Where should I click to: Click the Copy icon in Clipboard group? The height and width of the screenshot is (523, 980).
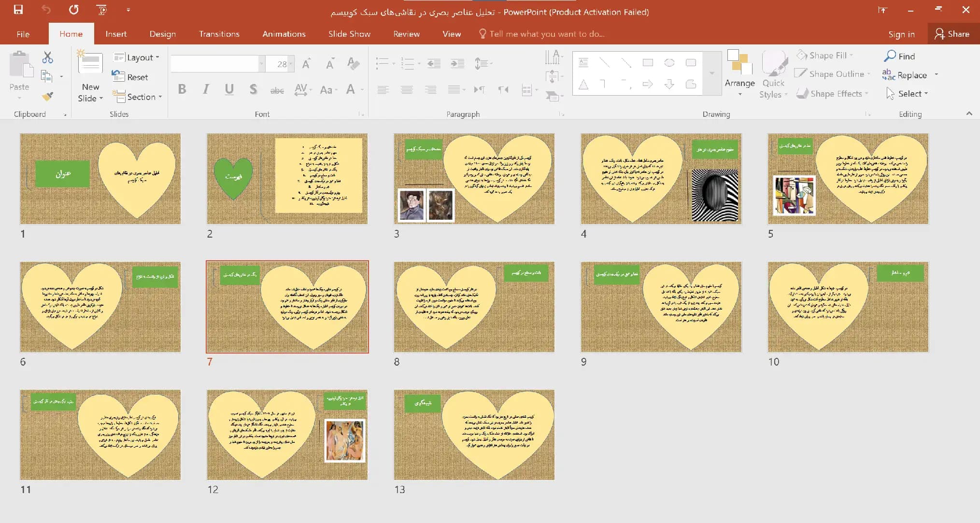coord(47,76)
